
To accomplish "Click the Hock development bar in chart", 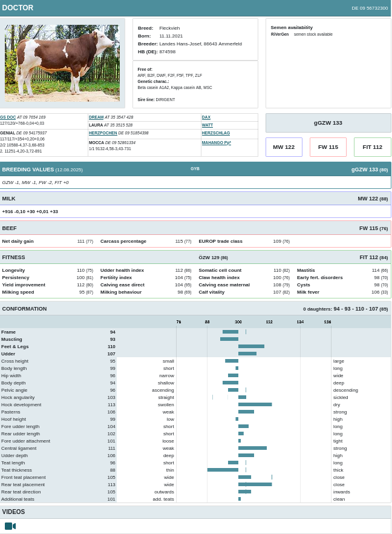I will [x=255, y=404].
